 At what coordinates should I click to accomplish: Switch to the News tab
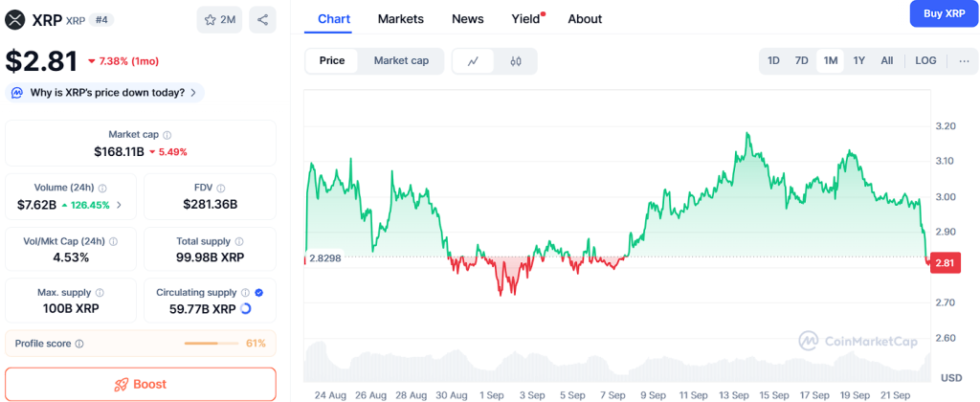(x=467, y=19)
